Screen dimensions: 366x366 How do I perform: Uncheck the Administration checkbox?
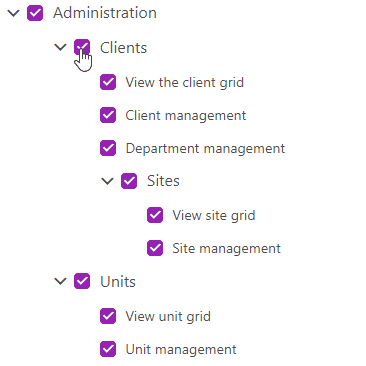point(35,13)
